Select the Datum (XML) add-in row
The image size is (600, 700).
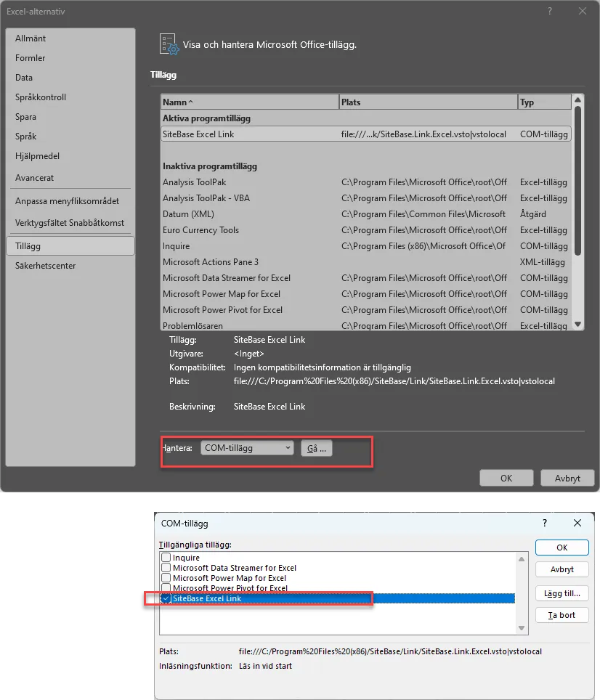click(x=365, y=214)
